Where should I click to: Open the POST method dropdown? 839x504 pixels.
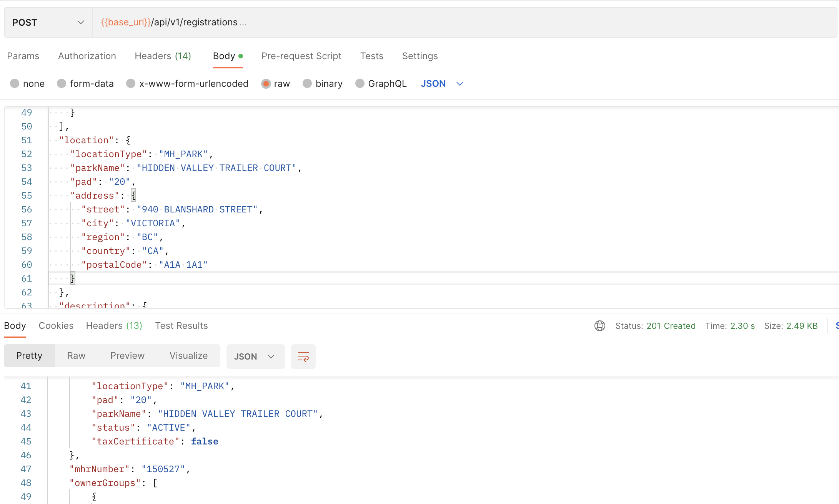click(48, 22)
